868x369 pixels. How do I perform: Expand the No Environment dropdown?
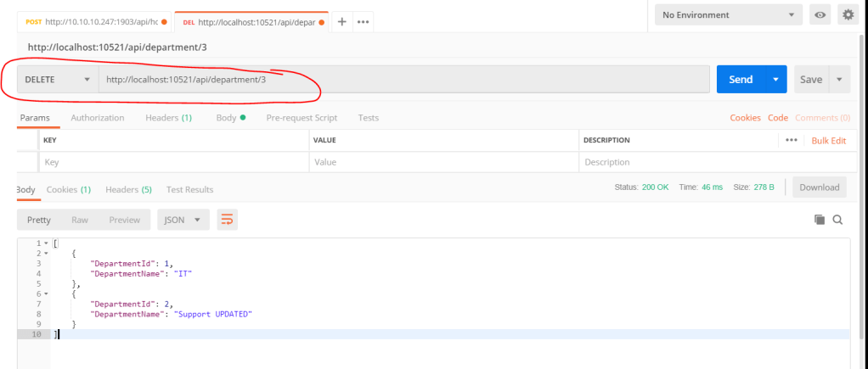pos(728,15)
